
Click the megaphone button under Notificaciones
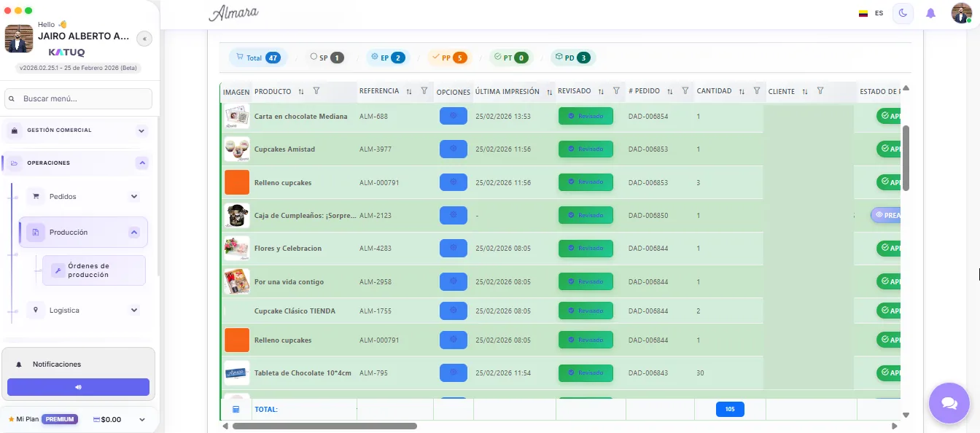tap(78, 387)
